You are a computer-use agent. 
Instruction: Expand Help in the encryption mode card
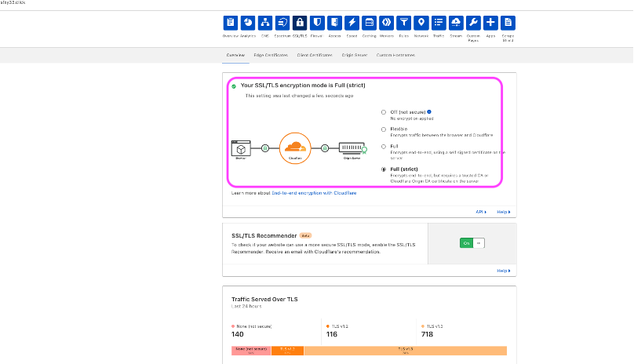tap(504, 212)
